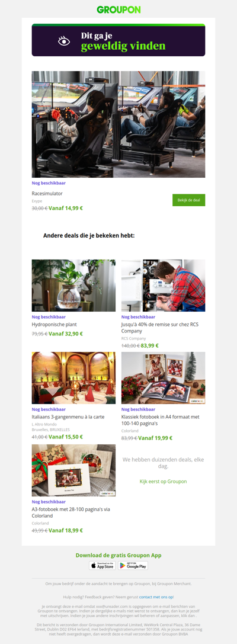Click the Groupon logo at top
The image size is (237, 644).
pyautogui.click(x=118, y=9)
